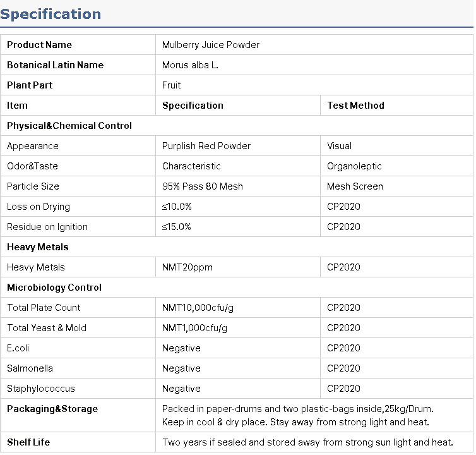Click 'Negative' in the Salmonella row
This screenshot has height=455, width=476.
181,368
